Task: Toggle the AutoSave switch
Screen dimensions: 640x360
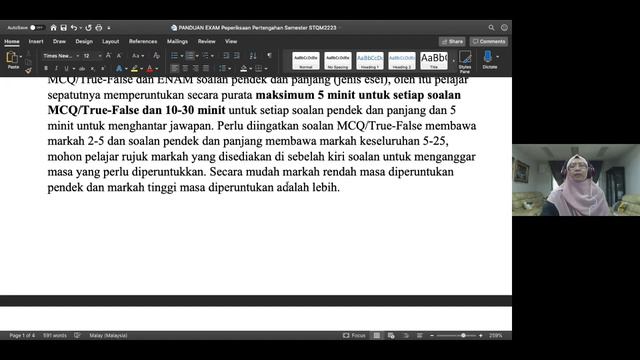Action: tap(37, 28)
